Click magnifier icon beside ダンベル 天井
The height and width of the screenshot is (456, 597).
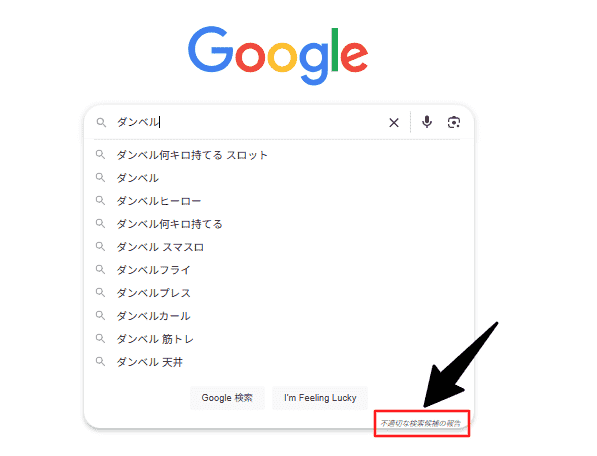100,361
